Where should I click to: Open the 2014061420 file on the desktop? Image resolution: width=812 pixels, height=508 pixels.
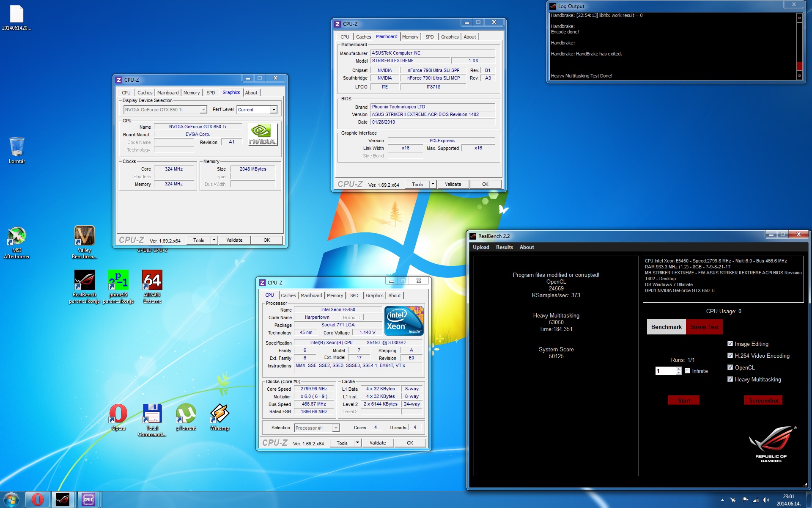17,18
